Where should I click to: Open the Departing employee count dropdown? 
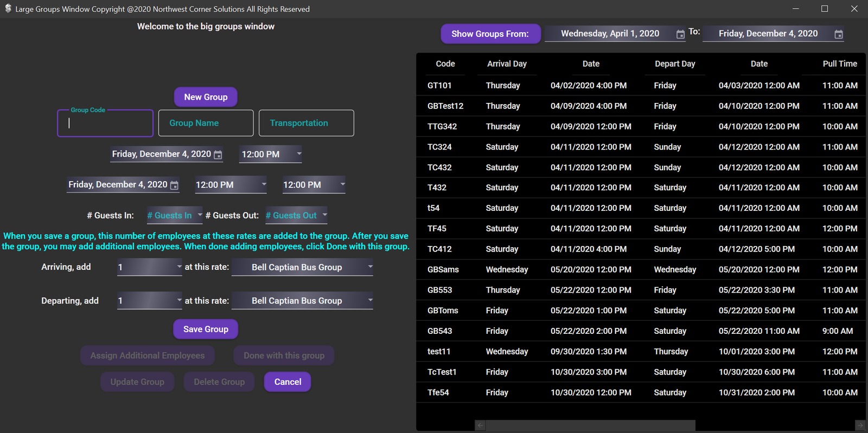tap(179, 300)
